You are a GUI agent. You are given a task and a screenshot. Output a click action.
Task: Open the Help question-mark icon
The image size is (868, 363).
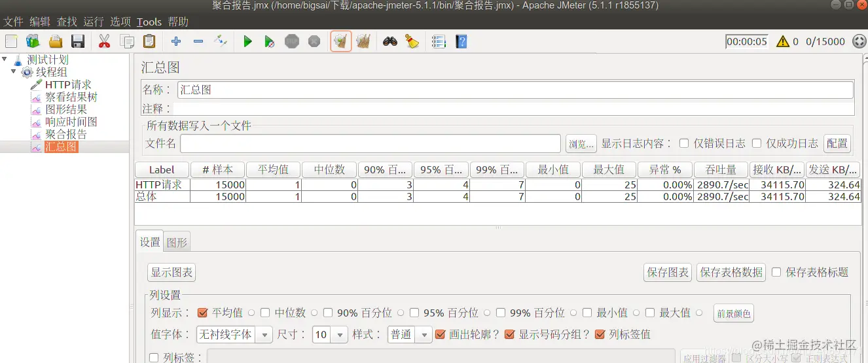coord(461,42)
